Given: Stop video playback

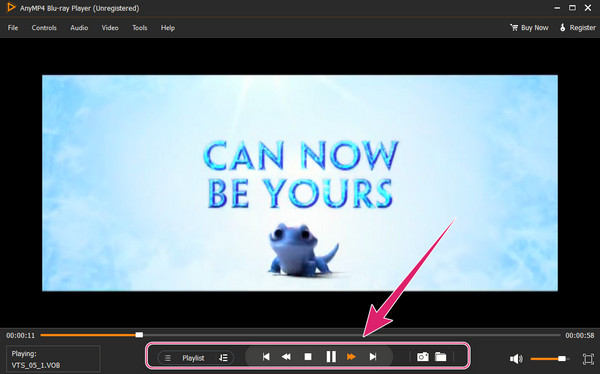Looking at the screenshot, I should [x=308, y=357].
